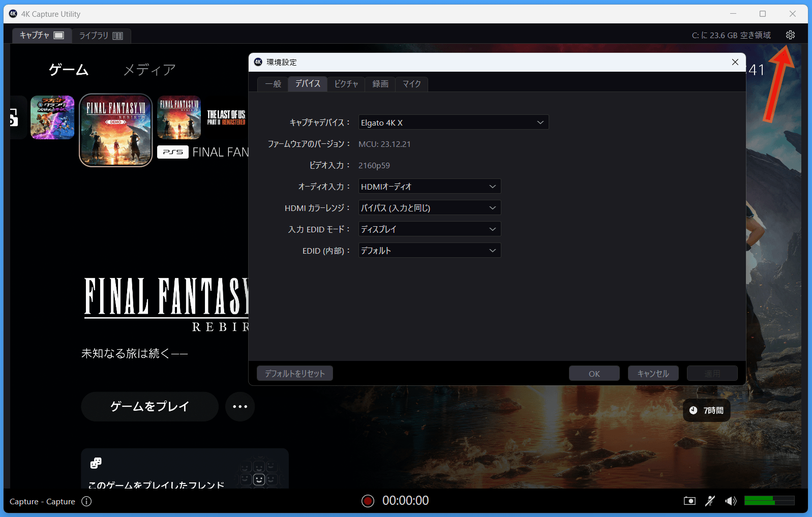Click the 2160p59 video input value

pyautogui.click(x=374, y=165)
